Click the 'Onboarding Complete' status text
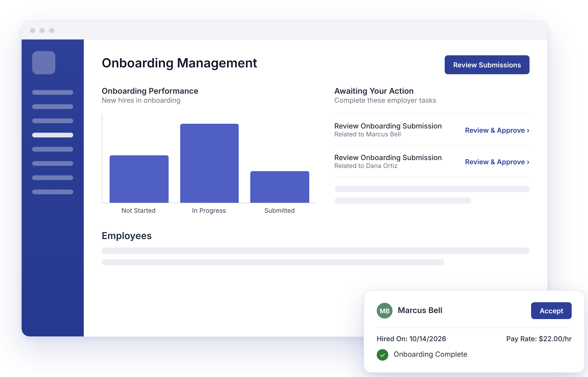Viewport: 588px width, 377px height. pos(430,354)
